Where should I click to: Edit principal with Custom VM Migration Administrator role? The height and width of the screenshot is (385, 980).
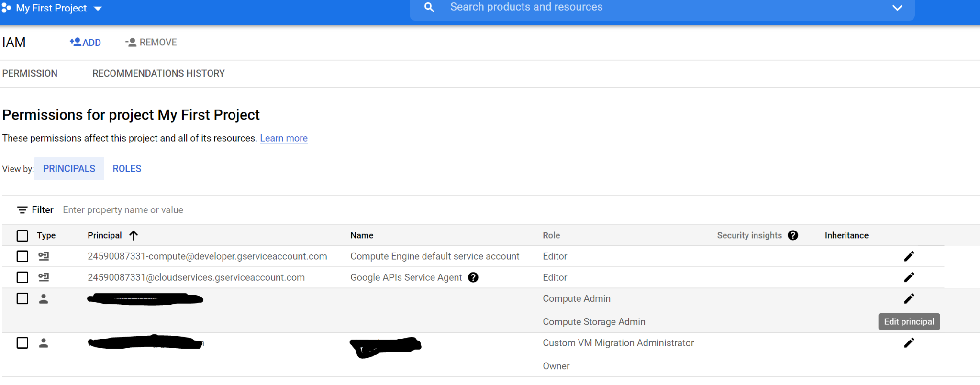tap(909, 343)
